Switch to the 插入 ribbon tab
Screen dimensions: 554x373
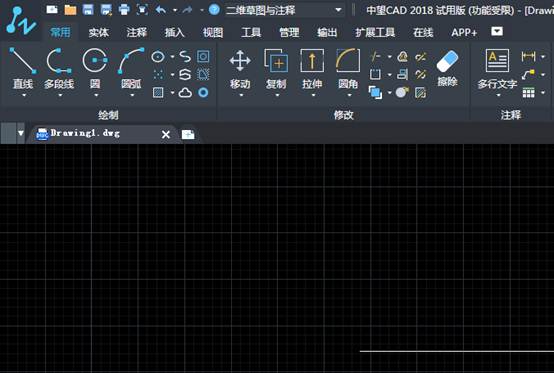[175, 33]
